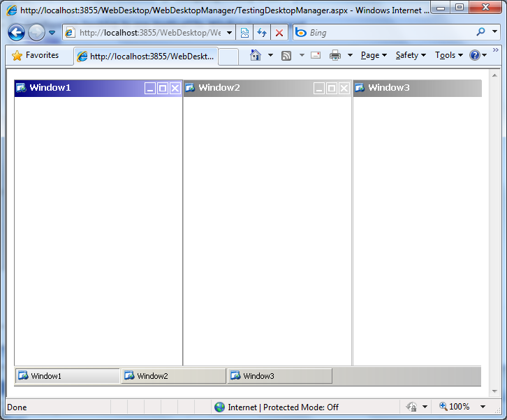The image size is (507, 420).
Task: Activate Window3 from the web taskbar
Action: pyautogui.click(x=279, y=376)
